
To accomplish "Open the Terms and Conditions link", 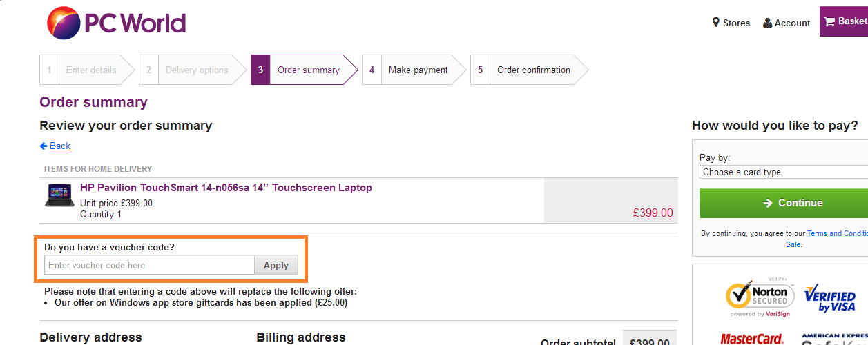I will tap(837, 233).
